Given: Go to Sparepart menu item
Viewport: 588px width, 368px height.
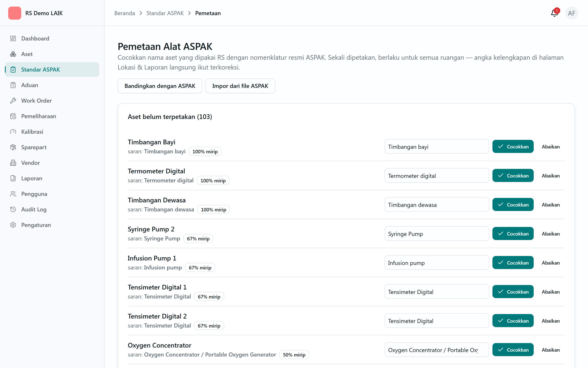Looking at the screenshot, I should [52, 147].
